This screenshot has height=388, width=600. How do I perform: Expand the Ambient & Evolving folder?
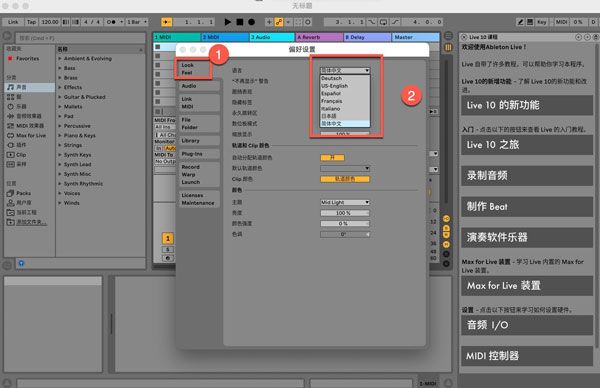[x=88, y=59]
